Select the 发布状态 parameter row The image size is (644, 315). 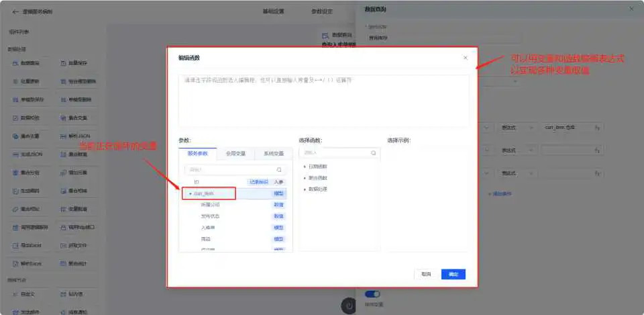click(x=235, y=216)
